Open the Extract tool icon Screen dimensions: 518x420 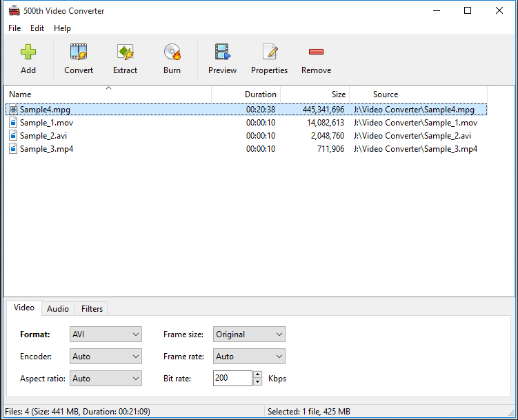[126, 52]
